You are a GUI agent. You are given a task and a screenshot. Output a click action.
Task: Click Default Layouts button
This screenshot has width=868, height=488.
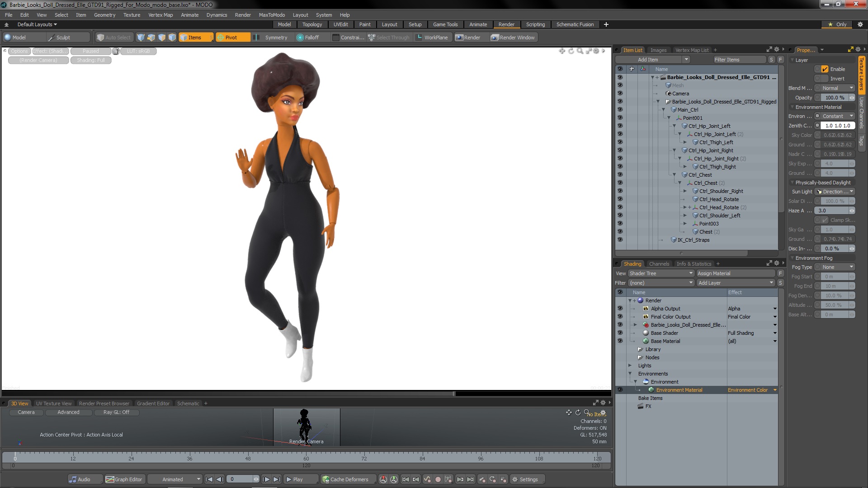(37, 24)
